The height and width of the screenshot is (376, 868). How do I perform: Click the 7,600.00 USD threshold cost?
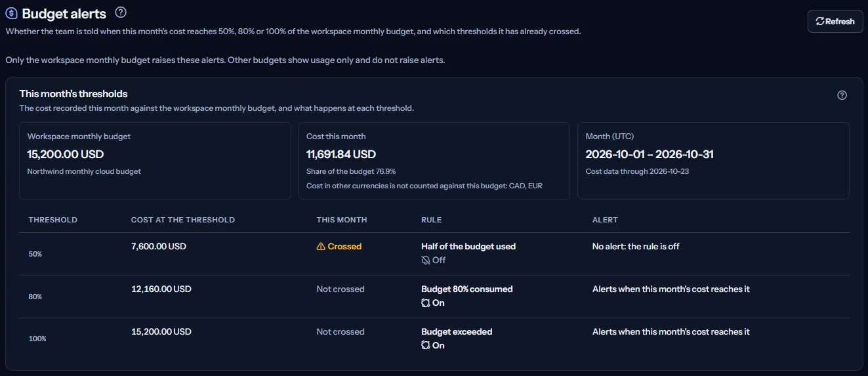coord(159,247)
